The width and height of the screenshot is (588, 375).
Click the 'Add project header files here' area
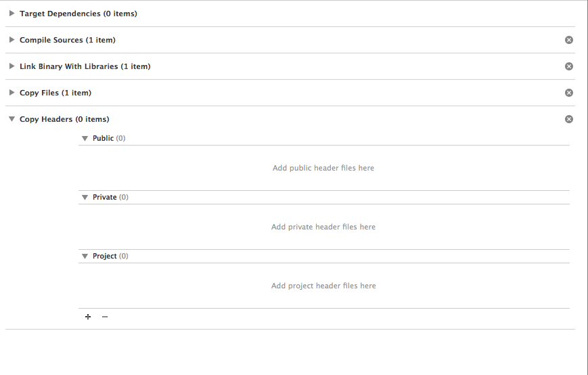[x=323, y=286]
